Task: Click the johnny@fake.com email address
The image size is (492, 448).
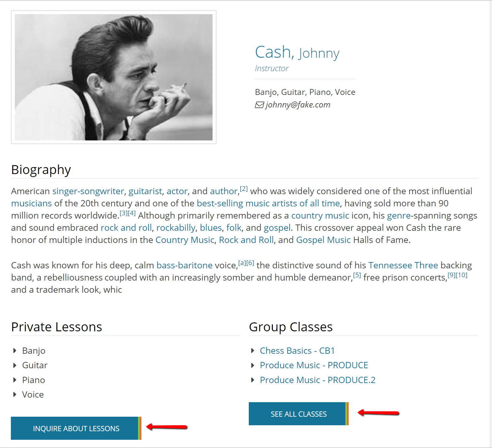Action: pyautogui.click(x=298, y=105)
